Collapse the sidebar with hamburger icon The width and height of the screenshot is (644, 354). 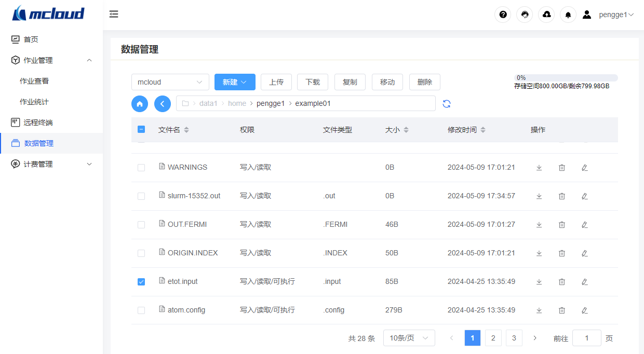114,15
